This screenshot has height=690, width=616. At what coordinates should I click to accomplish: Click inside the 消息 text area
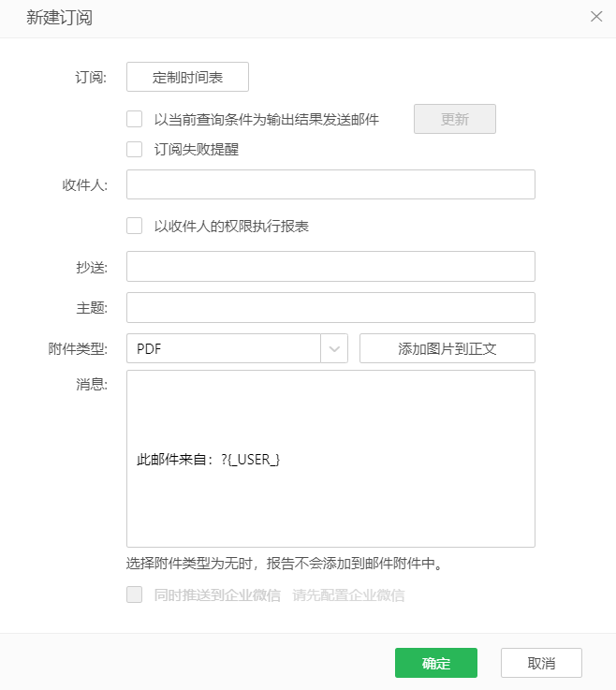coord(330,459)
